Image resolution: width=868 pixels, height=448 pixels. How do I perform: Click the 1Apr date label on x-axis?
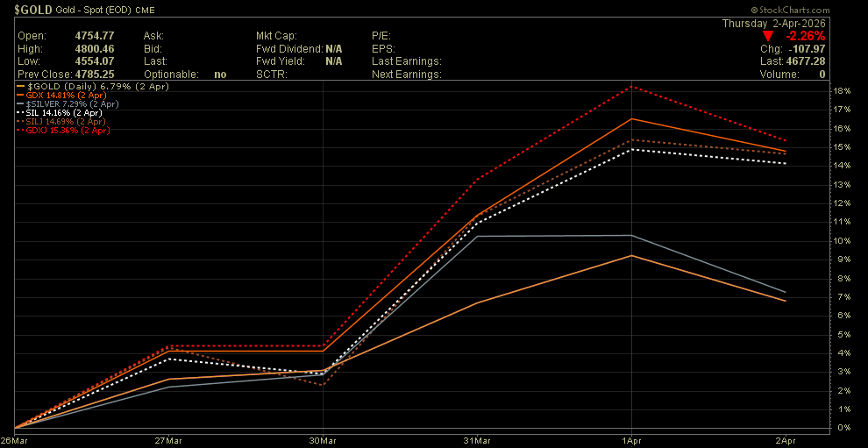(632, 439)
